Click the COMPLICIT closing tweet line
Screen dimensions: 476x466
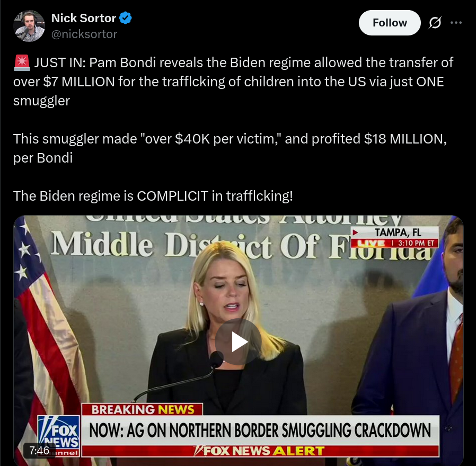(x=153, y=196)
